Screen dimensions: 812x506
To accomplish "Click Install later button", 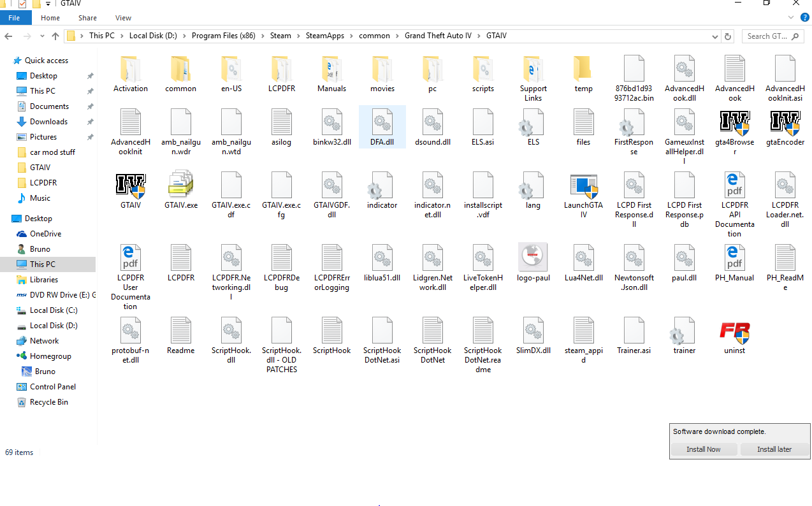I will pyautogui.click(x=774, y=449).
